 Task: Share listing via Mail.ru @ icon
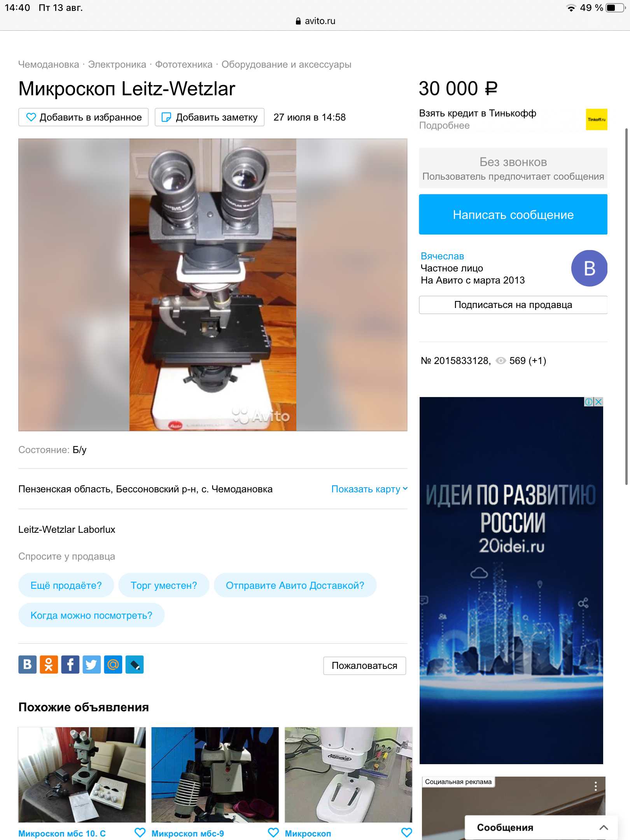click(113, 665)
